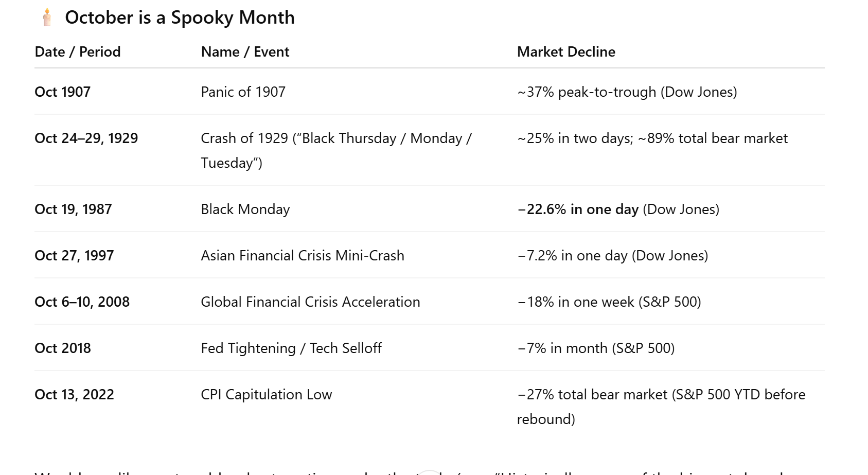Image resolution: width=868 pixels, height=475 pixels.
Task: Click the "Market Decline" column header
Action: (566, 52)
